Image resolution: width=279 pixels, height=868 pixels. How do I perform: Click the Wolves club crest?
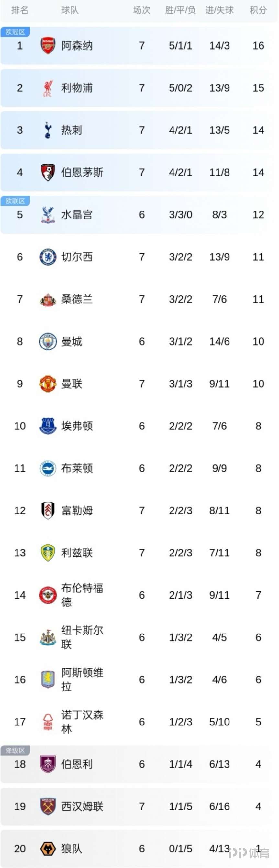pyautogui.click(x=48, y=849)
